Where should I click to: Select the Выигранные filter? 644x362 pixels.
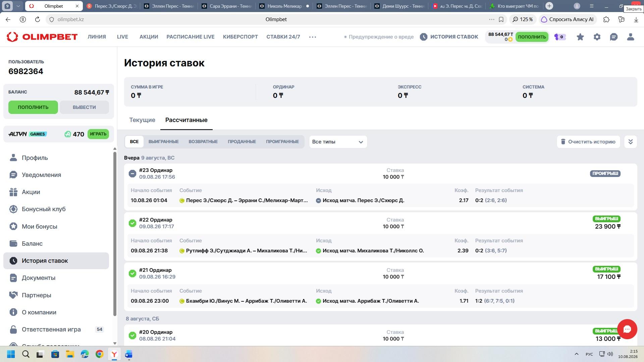[163, 142]
